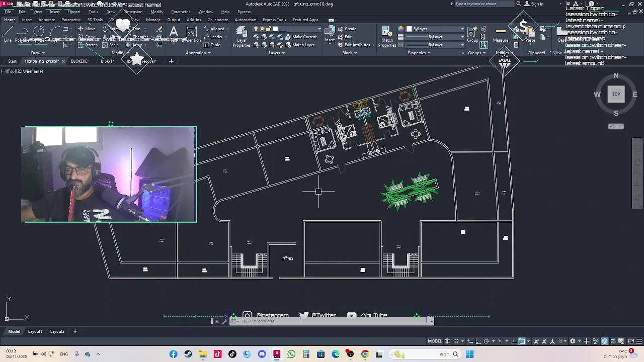Click the Insert block icon
Screen dimensions: 644x362
330,34
